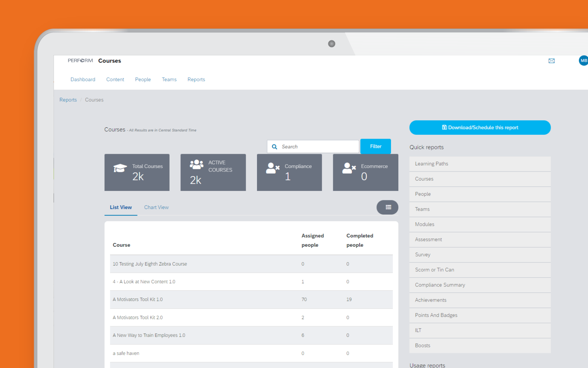This screenshot has width=588, height=368.
Task: Open the Modules quick report
Action: 480,224
